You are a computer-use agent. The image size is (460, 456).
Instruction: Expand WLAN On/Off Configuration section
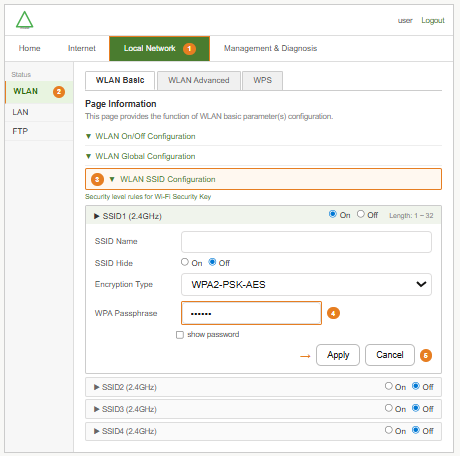point(88,136)
